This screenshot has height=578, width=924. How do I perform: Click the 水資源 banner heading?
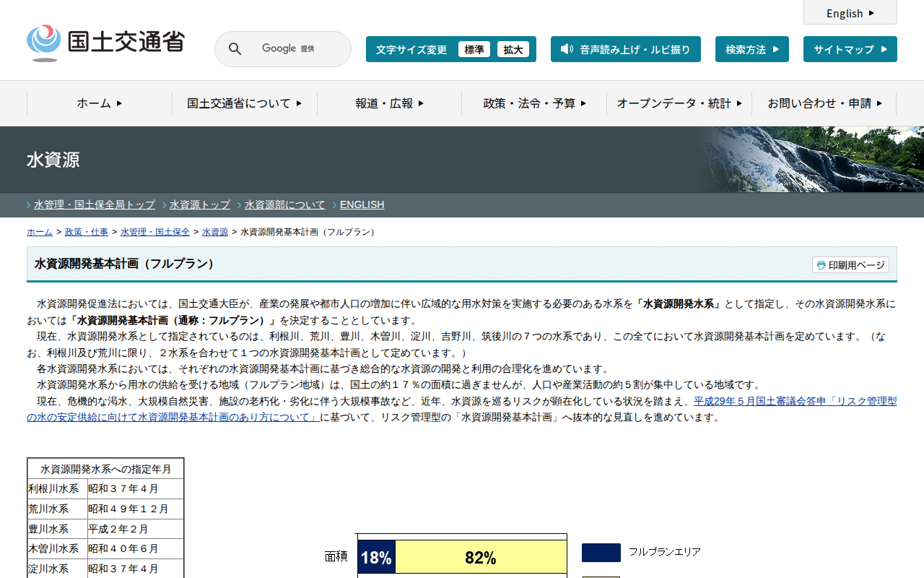pos(53,160)
